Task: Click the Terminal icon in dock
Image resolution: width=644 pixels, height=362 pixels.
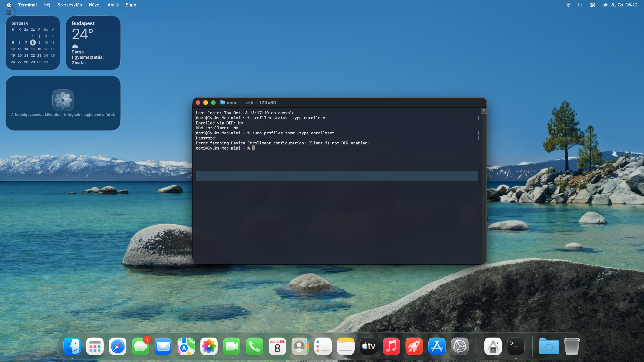Action: [x=515, y=346]
